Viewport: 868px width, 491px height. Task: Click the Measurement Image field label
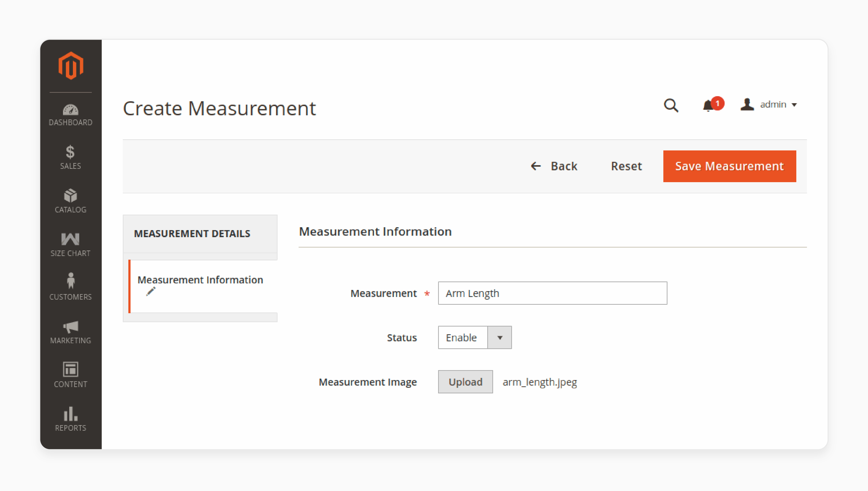[x=368, y=382]
